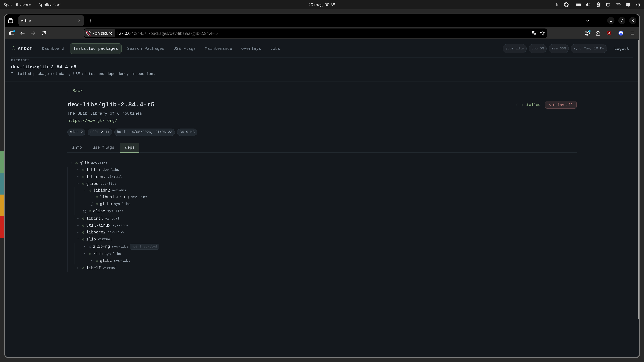Open the extensions puzzle icon
This screenshot has width=644, height=362.
pyautogui.click(x=598, y=33)
